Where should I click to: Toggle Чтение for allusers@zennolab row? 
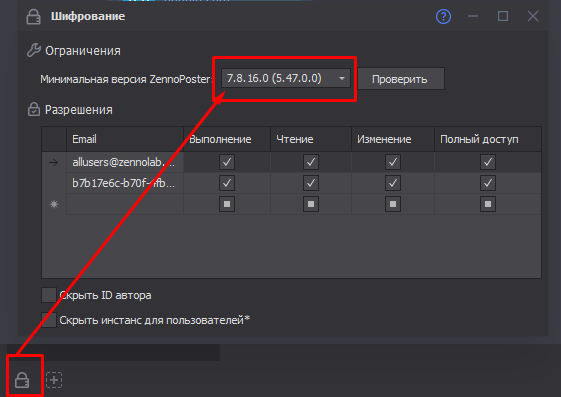pyautogui.click(x=311, y=162)
